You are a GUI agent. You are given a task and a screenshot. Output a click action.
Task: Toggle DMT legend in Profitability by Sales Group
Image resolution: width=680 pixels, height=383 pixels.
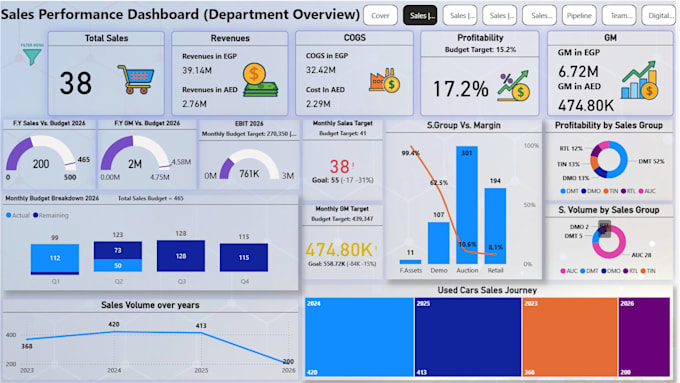(x=569, y=191)
